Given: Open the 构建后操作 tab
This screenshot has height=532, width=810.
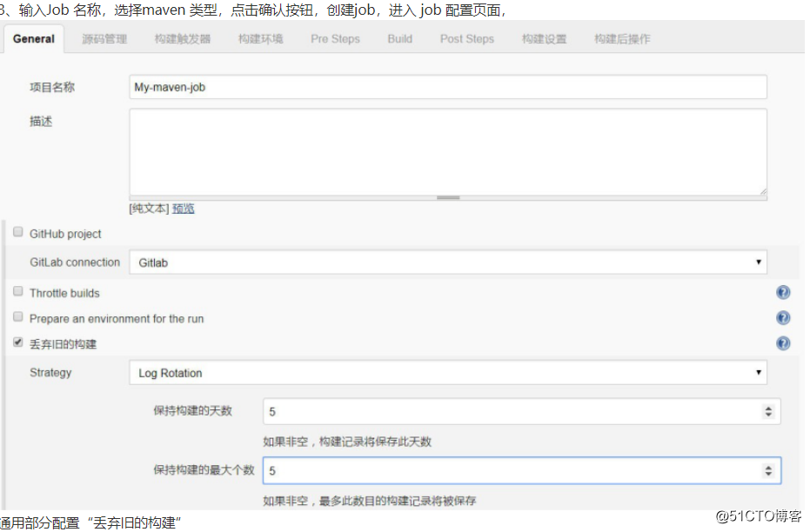Looking at the screenshot, I should click(x=622, y=39).
